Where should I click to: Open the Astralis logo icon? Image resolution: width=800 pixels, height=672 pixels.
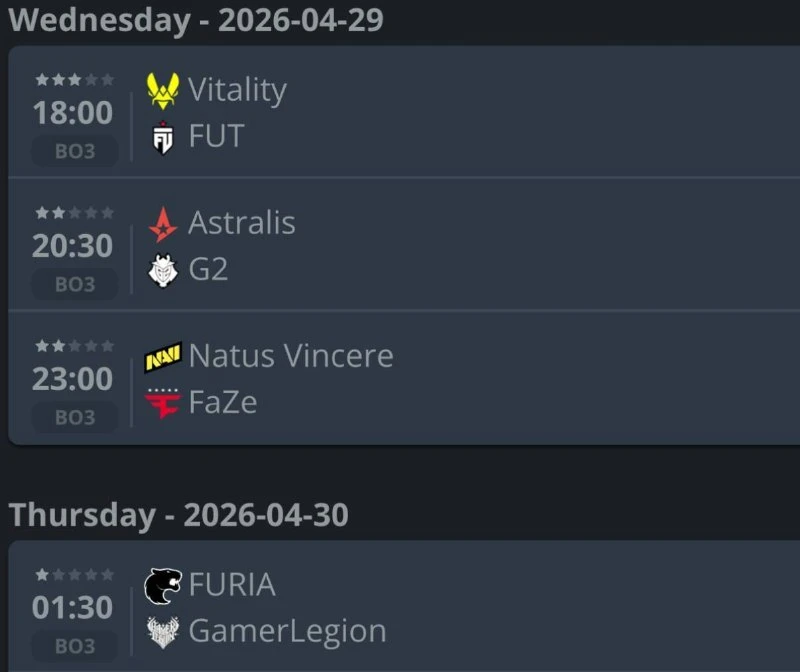pyautogui.click(x=163, y=224)
